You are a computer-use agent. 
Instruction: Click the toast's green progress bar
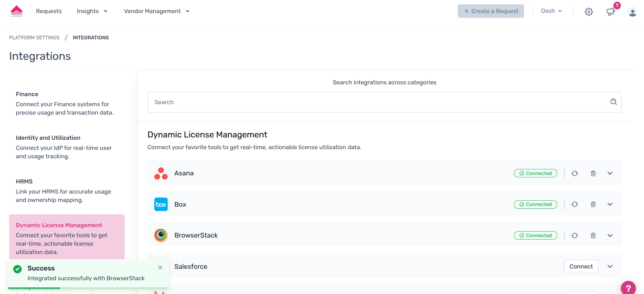(x=34, y=288)
